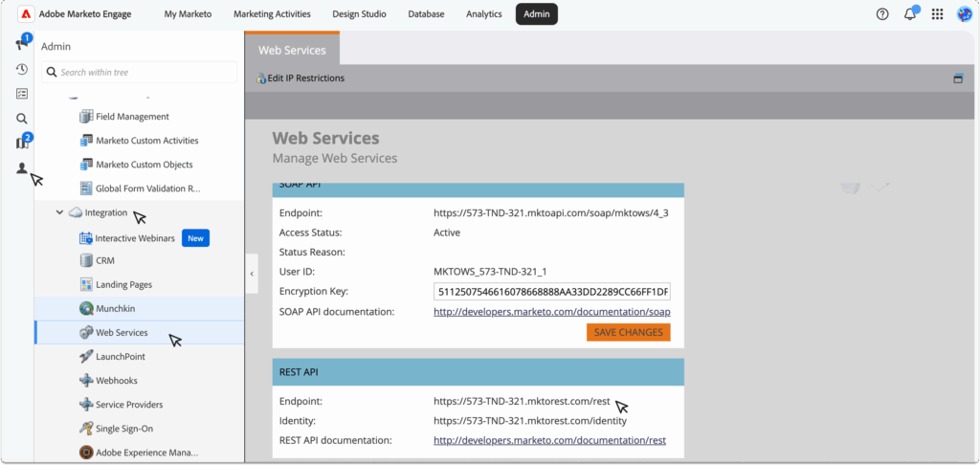Open the recent history clock icon
This screenshot has height=465, width=980.
tap(21, 69)
